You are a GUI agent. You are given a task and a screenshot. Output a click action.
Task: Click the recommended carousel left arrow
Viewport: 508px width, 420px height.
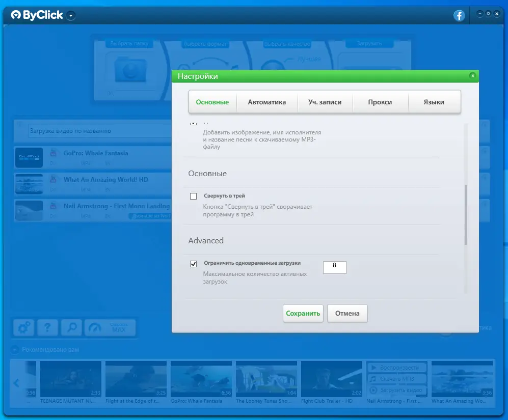(x=16, y=383)
